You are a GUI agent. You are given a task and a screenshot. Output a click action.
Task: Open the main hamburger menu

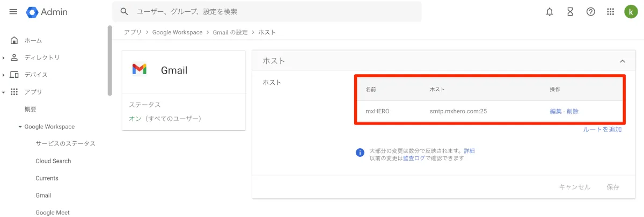click(x=13, y=12)
